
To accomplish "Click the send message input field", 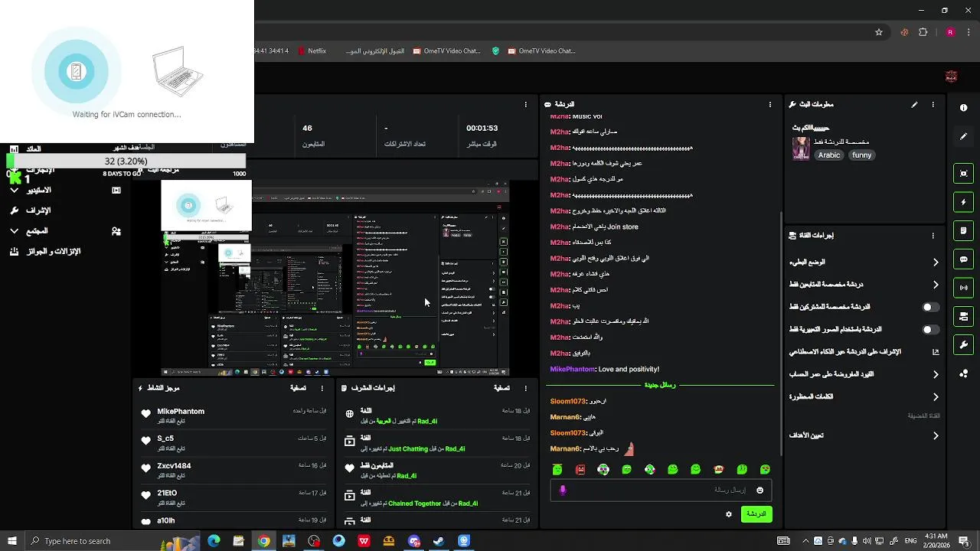I will tap(661, 490).
